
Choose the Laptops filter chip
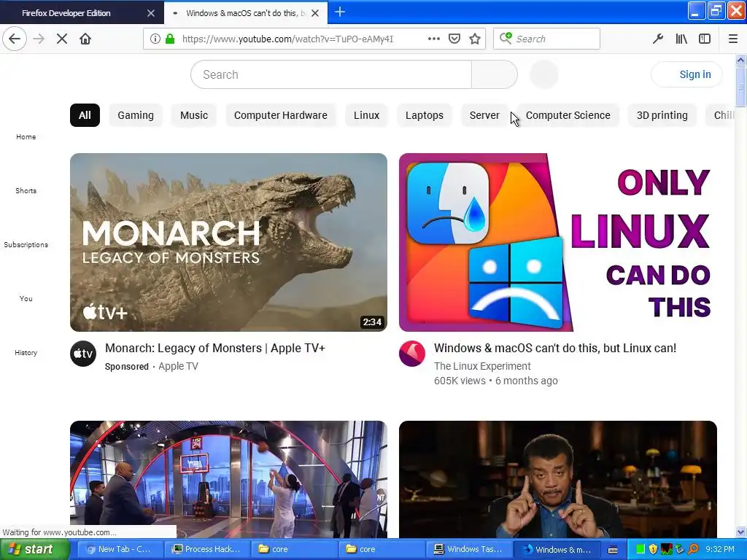tap(425, 115)
